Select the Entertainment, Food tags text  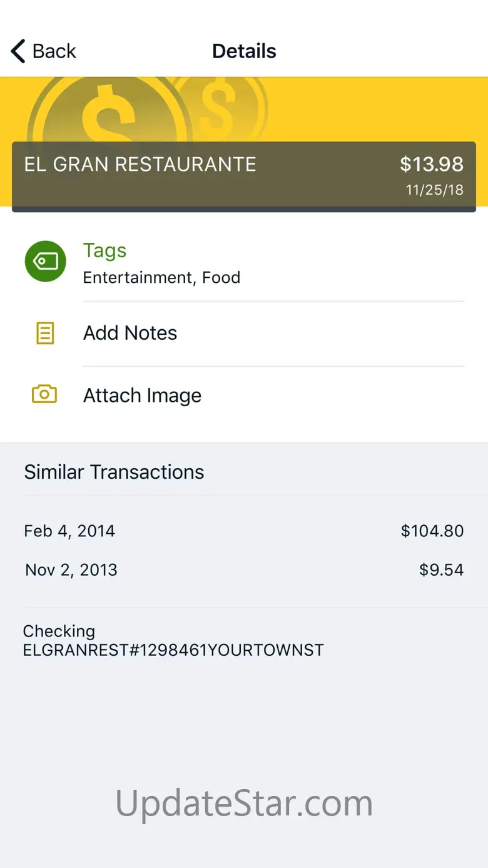point(161,278)
